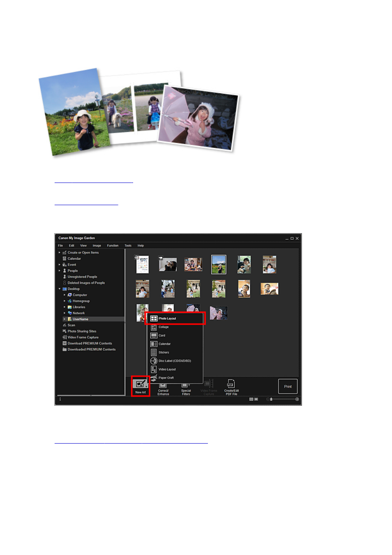Open the Tools menu

click(128, 246)
